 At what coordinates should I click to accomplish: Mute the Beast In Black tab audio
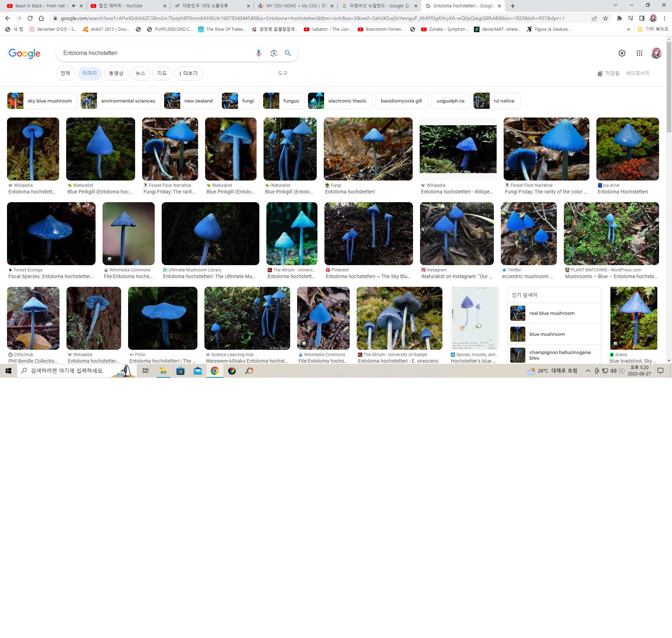pyautogui.click(x=73, y=6)
